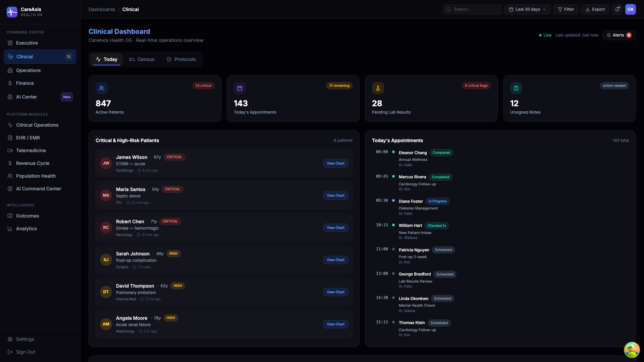Click the JW avatar for James Wilson
The image size is (644, 362).
106,163
